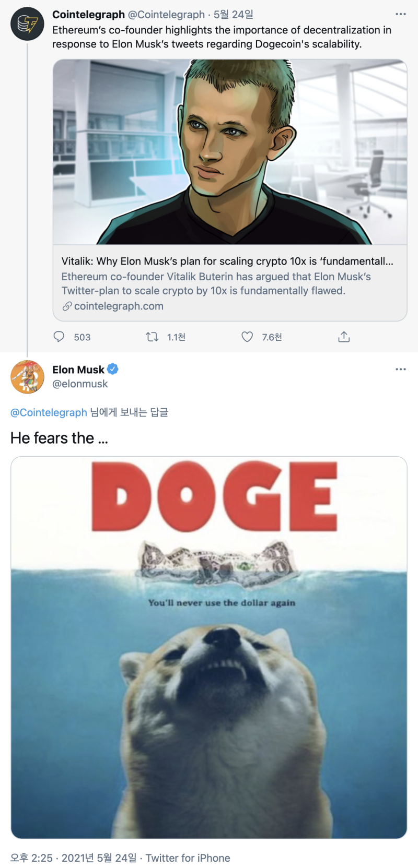Click Elon Musk's verified badge
The height and width of the screenshot is (868, 418).
tap(113, 369)
